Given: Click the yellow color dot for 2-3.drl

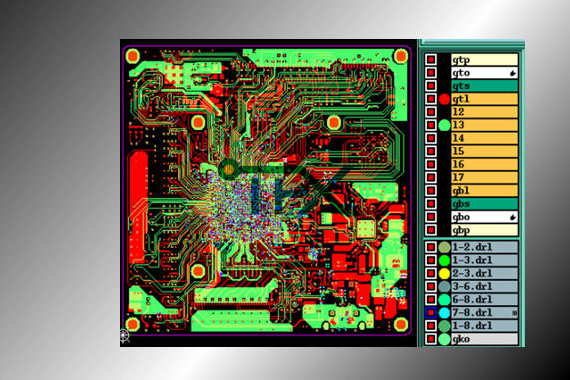Looking at the screenshot, I should click(444, 273).
